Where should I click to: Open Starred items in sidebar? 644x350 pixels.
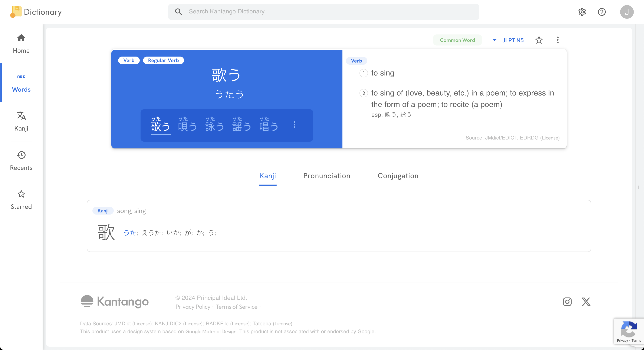21,199
